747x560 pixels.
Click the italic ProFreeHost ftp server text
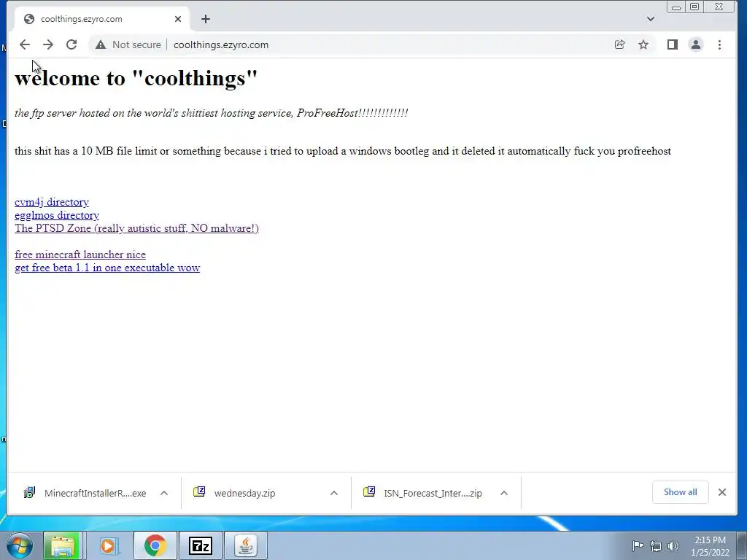pyautogui.click(x=211, y=113)
